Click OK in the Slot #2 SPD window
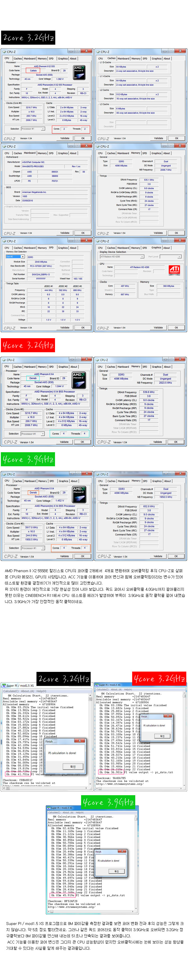188x980 pixels. click(x=83, y=328)
